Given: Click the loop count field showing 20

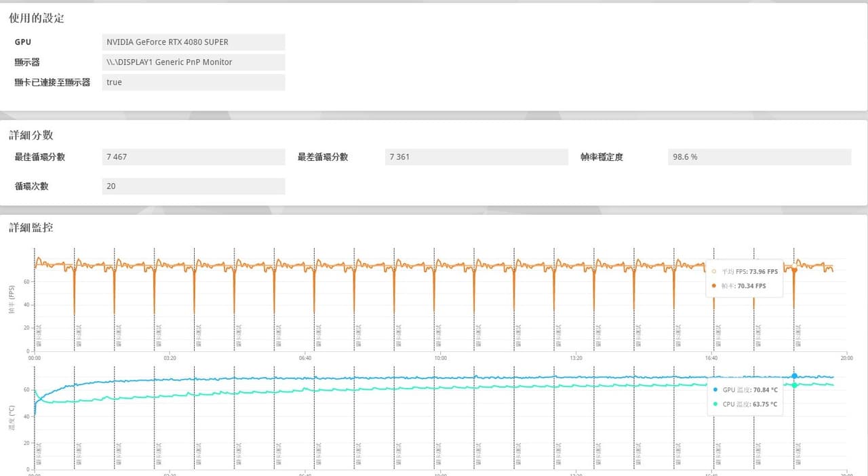Looking at the screenshot, I should (x=193, y=186).
